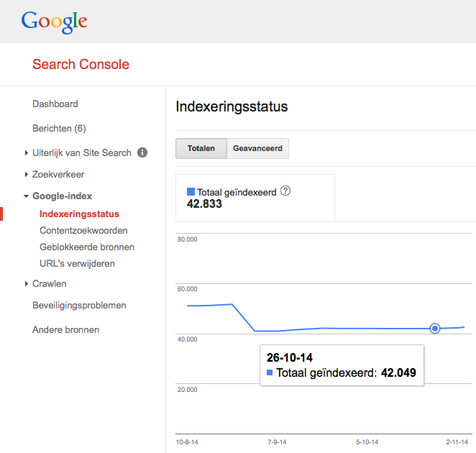
Task: Click the highlighted data point on the graph
Action: [x=435, y=329]
